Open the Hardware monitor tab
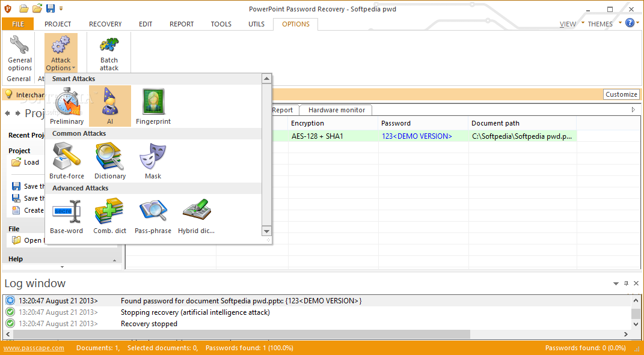This screenshot has width=644, height=355. click(336, 110)
